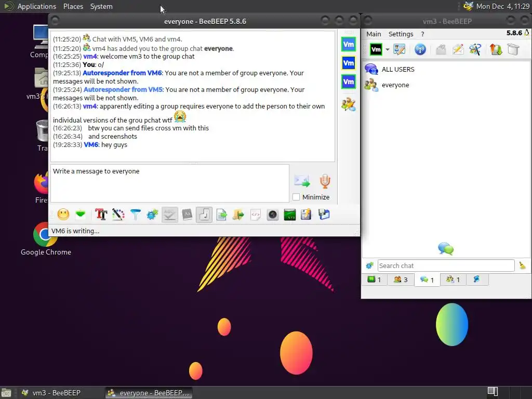
Task: Click the gear icon left of Search chat
Action: [x=369, y=265]
